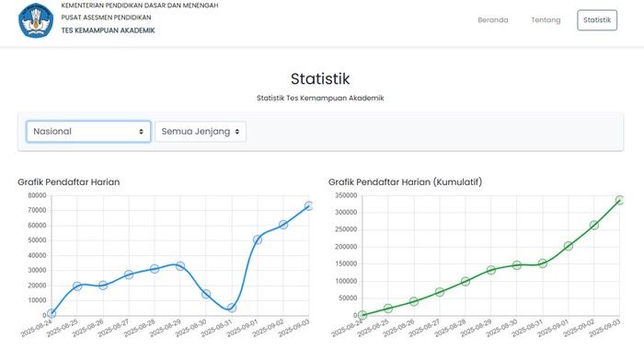Image resolution: width=644 pixels, height=362 pixels.
Task: Select the 2025-08-31 low point on blue chart
Action: tap(232, 308)
